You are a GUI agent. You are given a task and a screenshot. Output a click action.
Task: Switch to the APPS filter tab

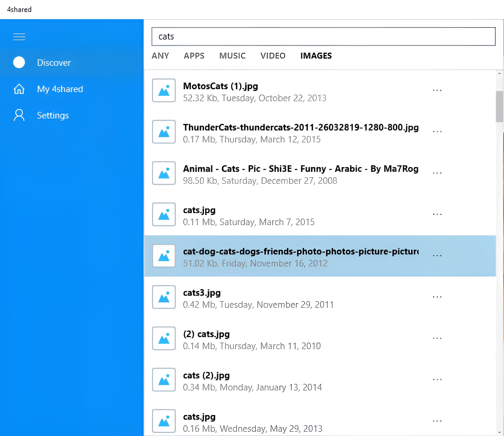pos(194,56)
